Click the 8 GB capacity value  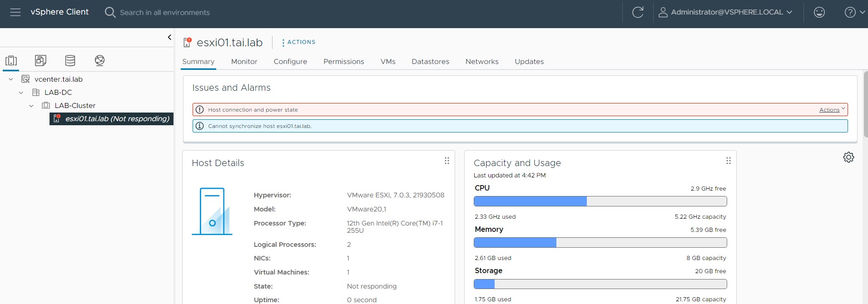coord(706,258)
